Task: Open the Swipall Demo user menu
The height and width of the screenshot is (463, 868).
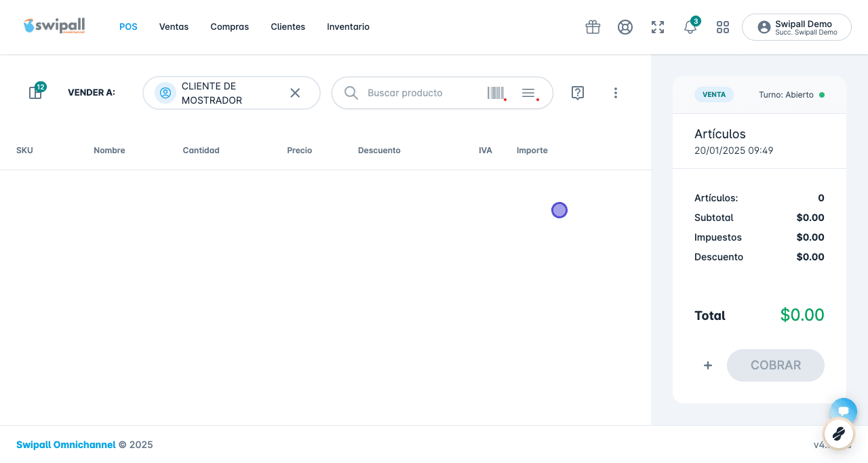Action: pyautogui.click(x=797, y=27)
